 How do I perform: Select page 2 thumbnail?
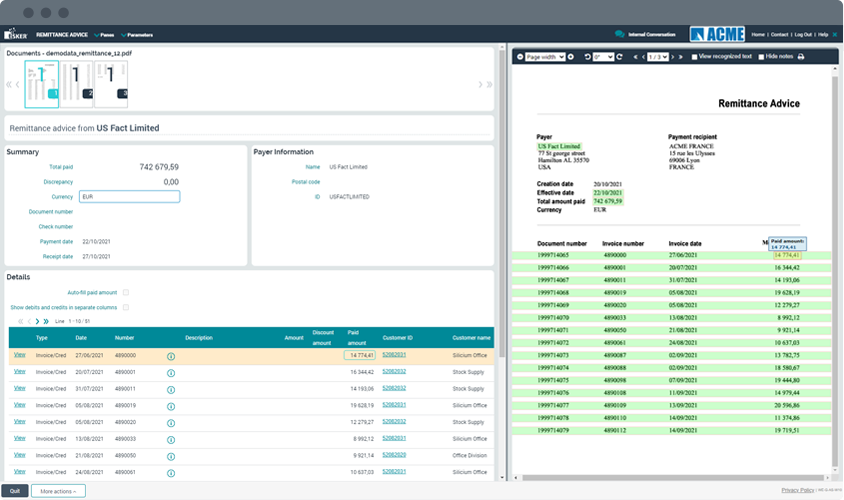click(x=76, y=84)
